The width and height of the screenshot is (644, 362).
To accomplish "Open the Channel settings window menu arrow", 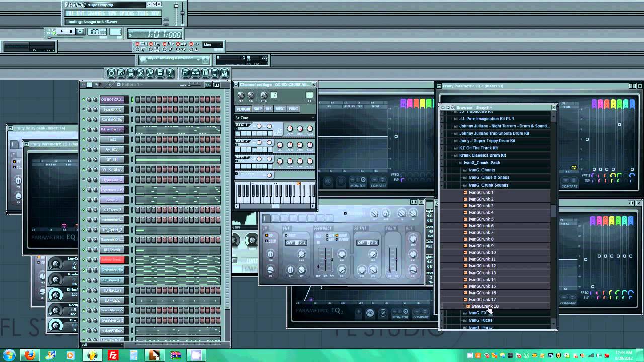I will pos(237,85).
